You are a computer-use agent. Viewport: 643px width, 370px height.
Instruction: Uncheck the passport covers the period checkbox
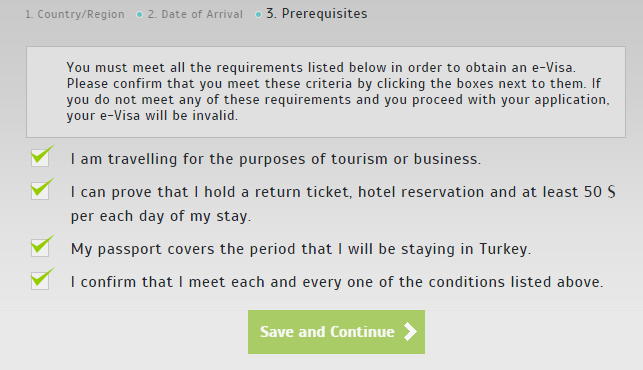40,248
